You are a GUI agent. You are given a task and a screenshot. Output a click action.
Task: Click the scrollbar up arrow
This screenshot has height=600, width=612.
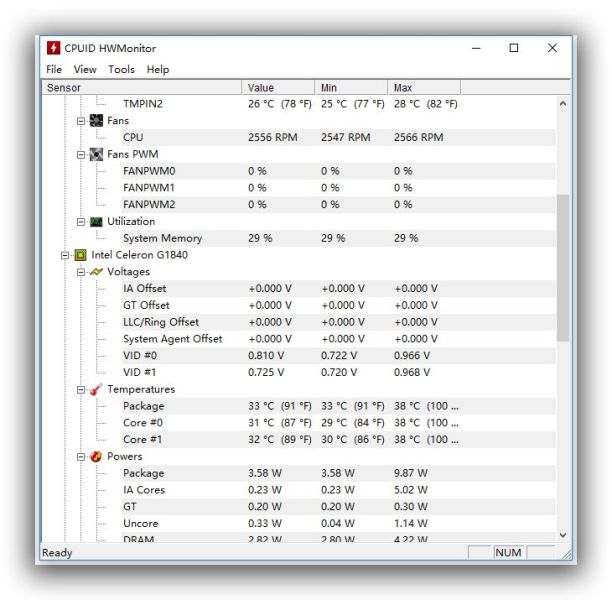(563, 103)
